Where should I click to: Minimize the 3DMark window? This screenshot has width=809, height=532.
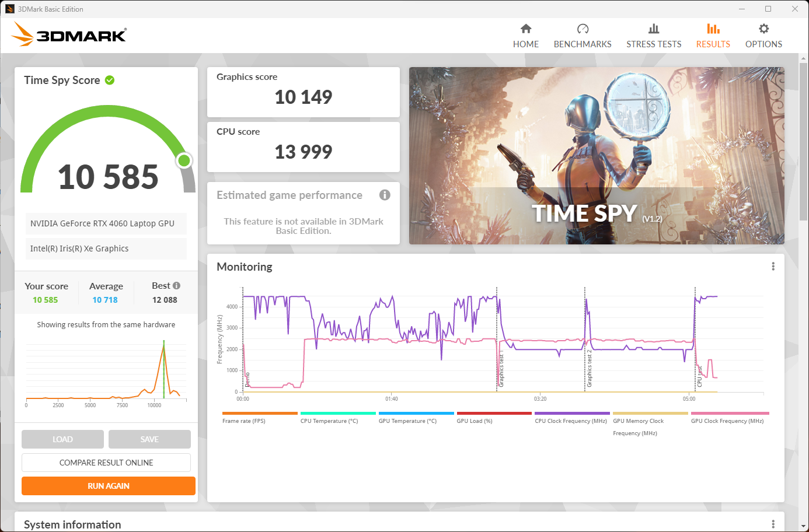point(742,9)
